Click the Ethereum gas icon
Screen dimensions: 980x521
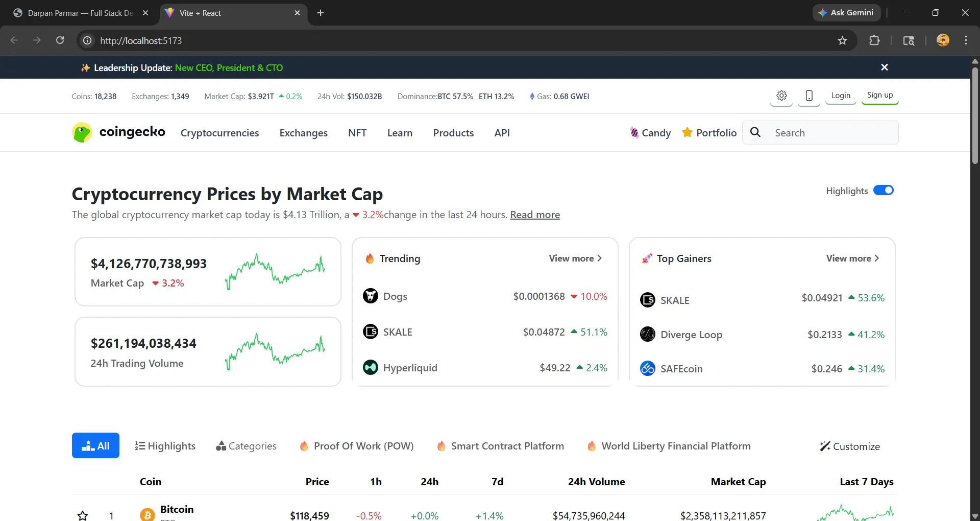click(x=532, y=96)
